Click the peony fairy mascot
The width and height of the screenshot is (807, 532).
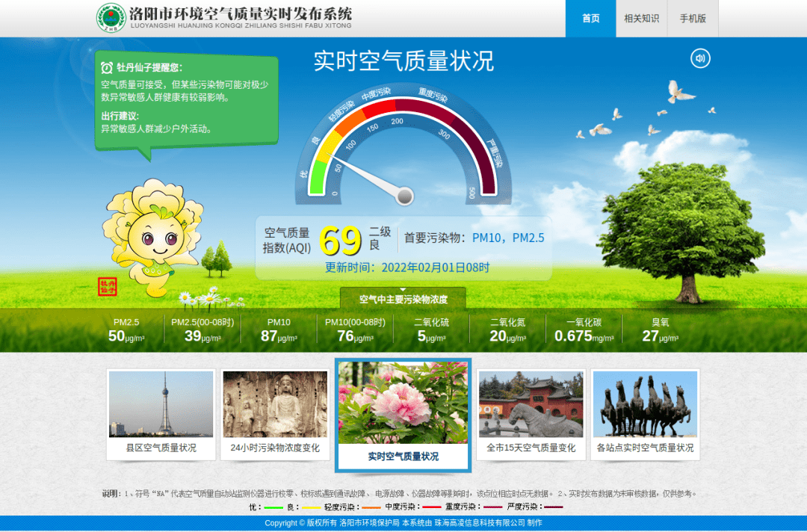[153, 238]
